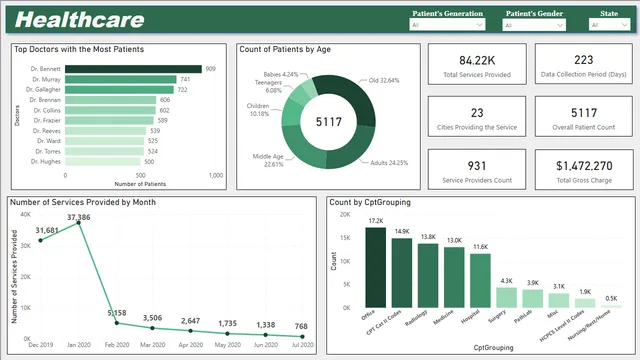Click the Dr. Brennan bar (606)
The height and width of the screenshot is (360, 640).
point(110,100)
